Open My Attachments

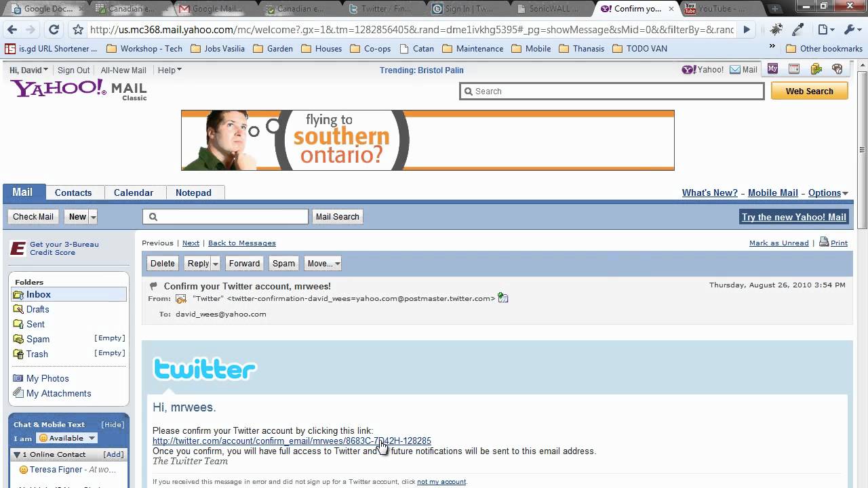58,393
